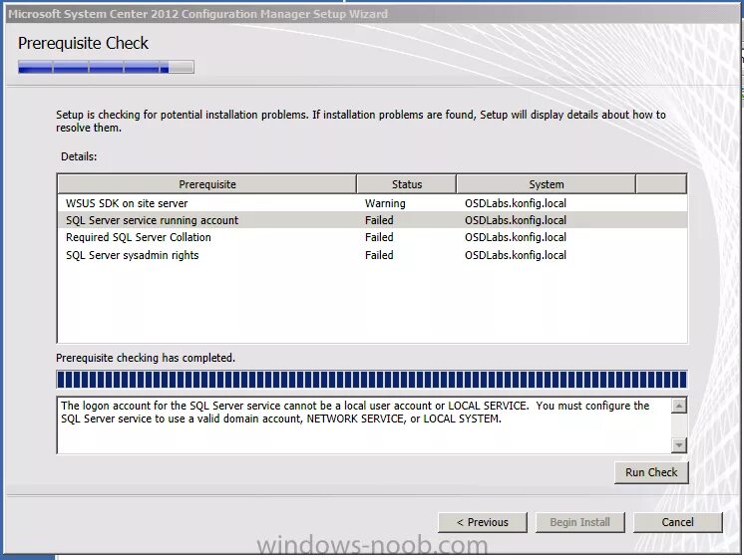Click the description box scroll down arrow

click(x=679, y=444)
